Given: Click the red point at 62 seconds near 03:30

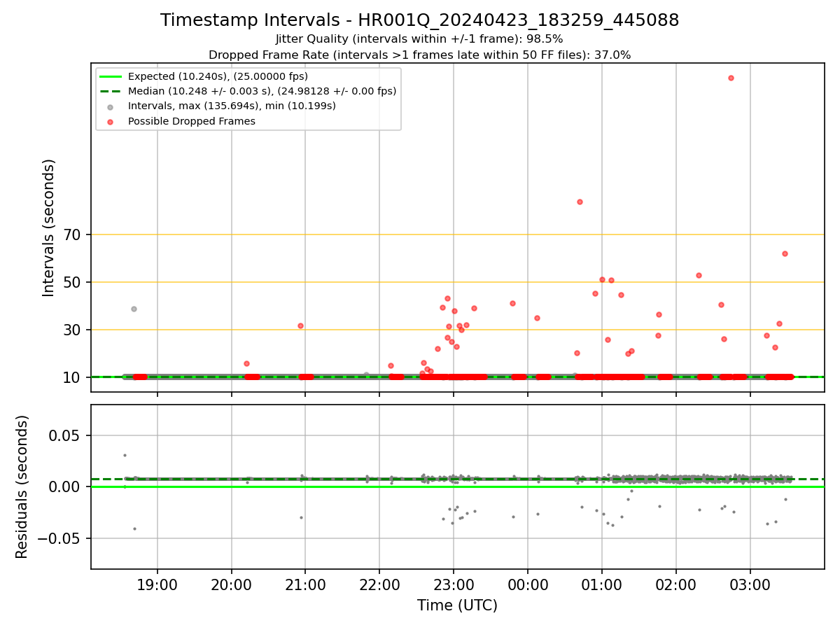Looking at the screenshot, I should [x=785, y=253].
